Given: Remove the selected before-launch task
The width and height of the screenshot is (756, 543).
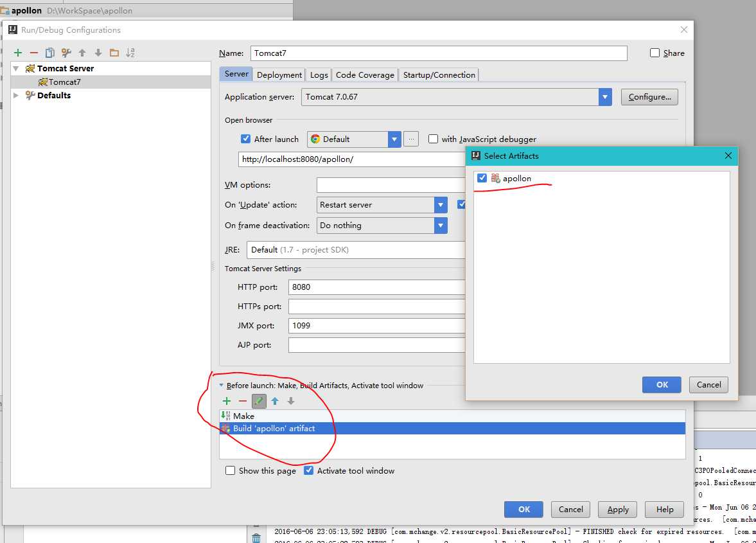Looking at the screenshot, I should [x=243, y=401].
